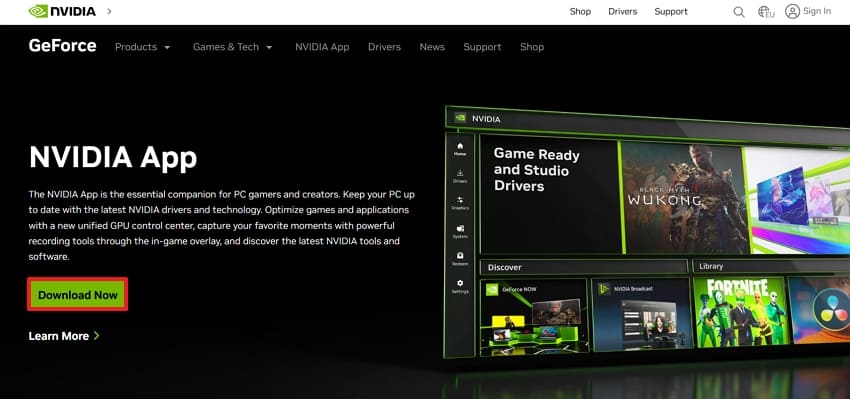850x399 pixels.
Task: Open Support in the GeForce nav bar
Action: pos(482,47)
